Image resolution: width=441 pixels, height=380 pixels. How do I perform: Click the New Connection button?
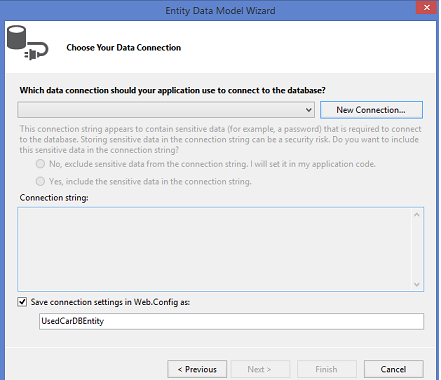pos(371,110)
